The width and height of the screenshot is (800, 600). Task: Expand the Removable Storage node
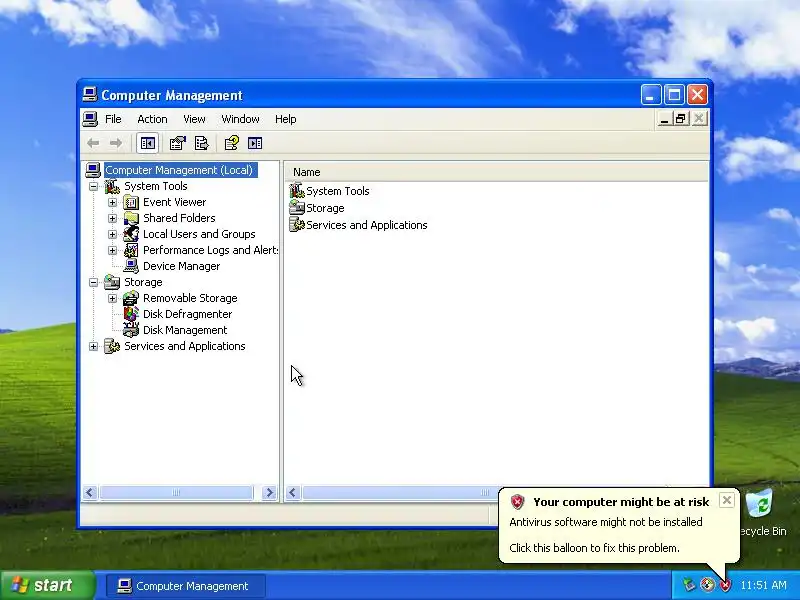click(112, 298)
